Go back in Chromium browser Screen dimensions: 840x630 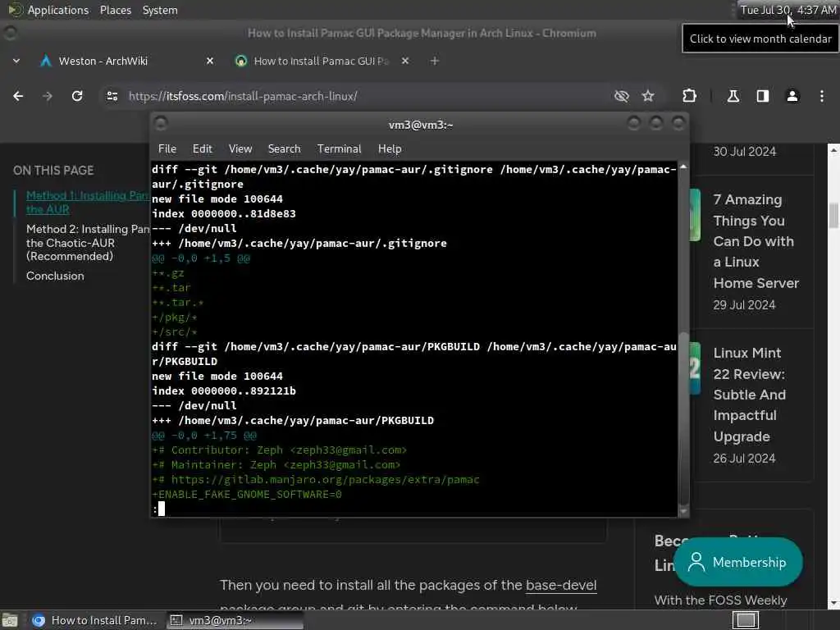point(18,97)
